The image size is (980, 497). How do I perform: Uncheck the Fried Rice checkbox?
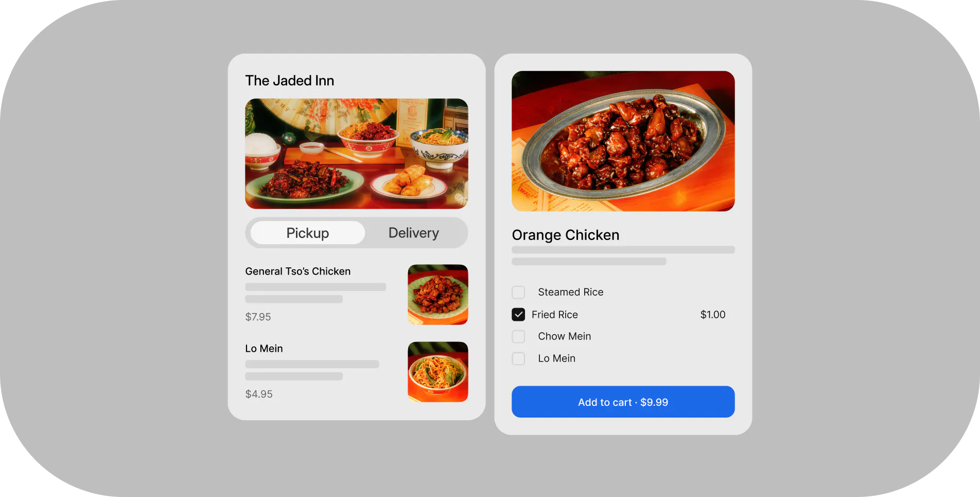(518, 315)
